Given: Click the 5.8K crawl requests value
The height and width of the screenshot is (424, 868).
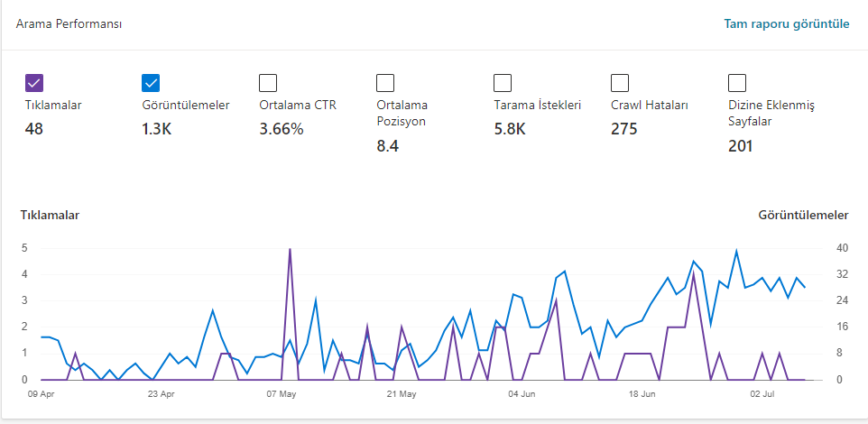Looking at the screenshot, I should point(509,129).
